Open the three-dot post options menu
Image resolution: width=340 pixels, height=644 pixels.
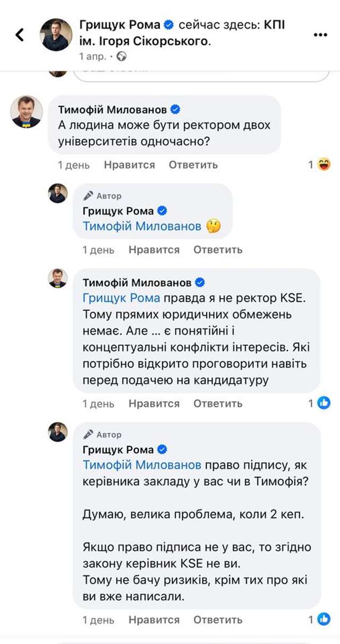pos(320,35)
